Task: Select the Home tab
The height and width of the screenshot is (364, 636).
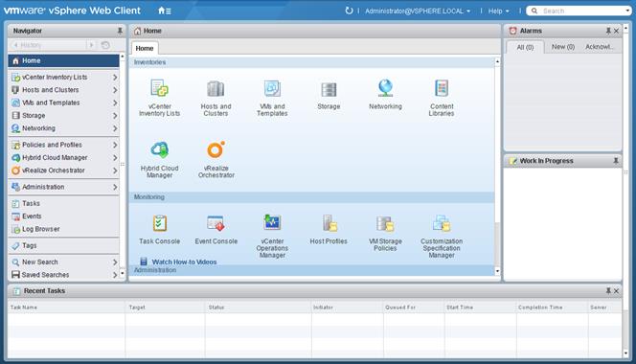Action: (x=145, y=48)
